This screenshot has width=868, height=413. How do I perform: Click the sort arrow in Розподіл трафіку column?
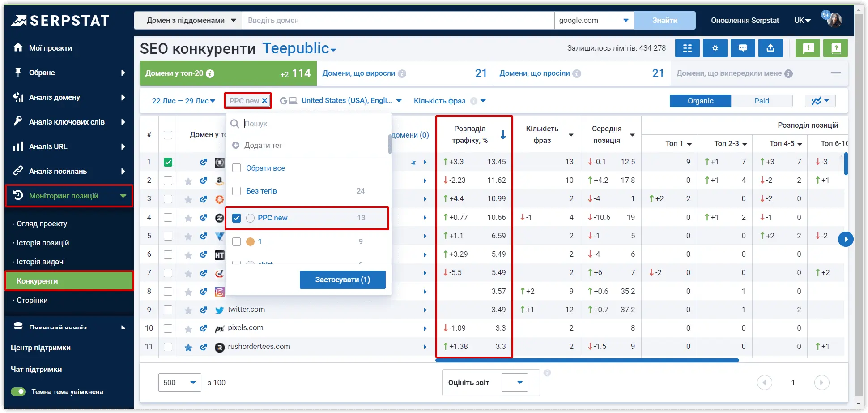(x=503, y=134)
